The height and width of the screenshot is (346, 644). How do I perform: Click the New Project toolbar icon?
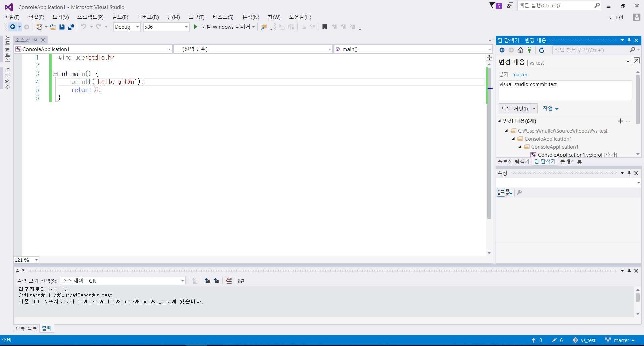pyautogui.click(x=39, y=27)
